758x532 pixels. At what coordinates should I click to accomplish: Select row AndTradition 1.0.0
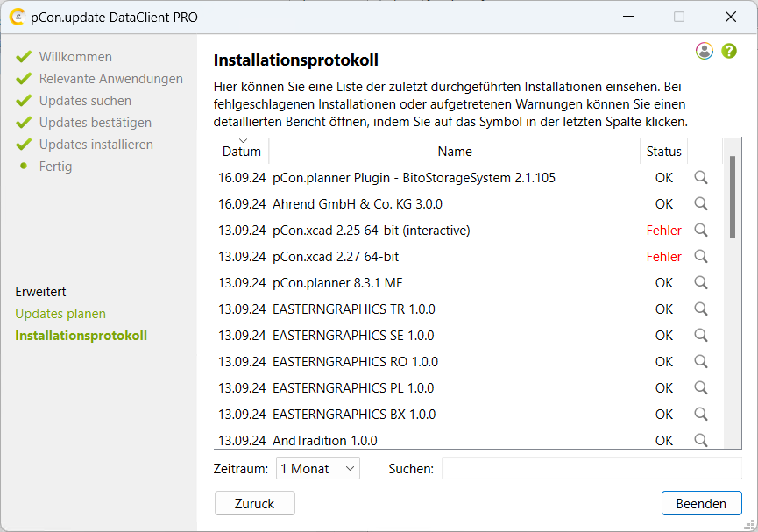[469, 439]
